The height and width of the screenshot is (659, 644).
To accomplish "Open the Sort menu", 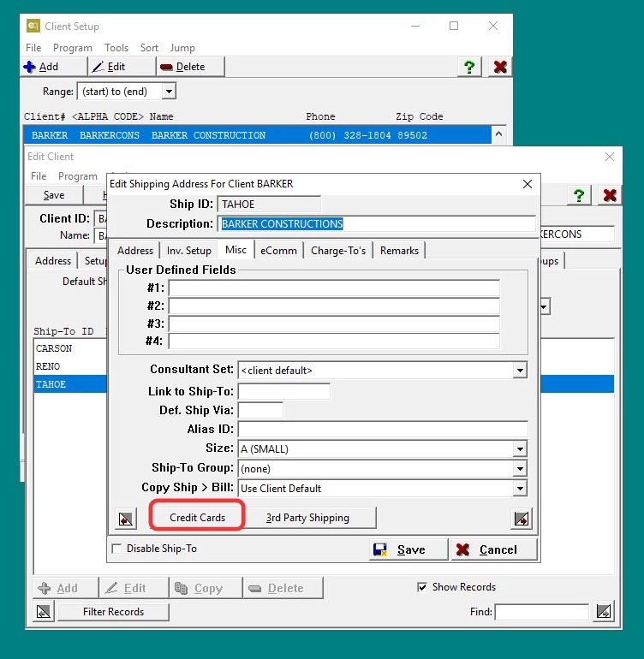I will coord(149,48).
